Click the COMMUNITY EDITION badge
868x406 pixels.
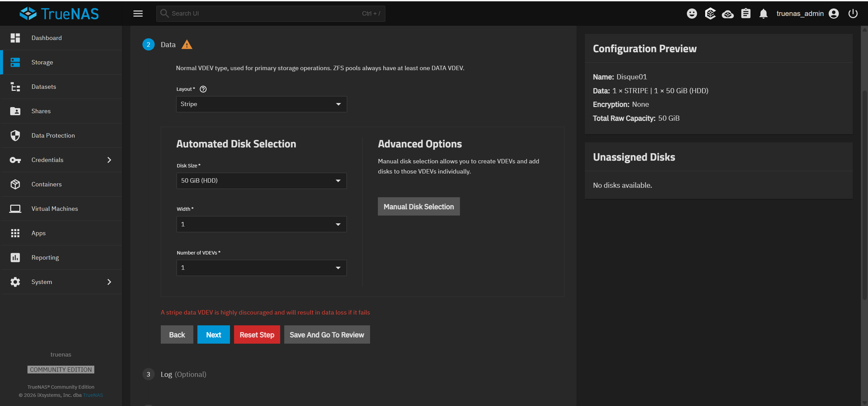coord(61,370)
